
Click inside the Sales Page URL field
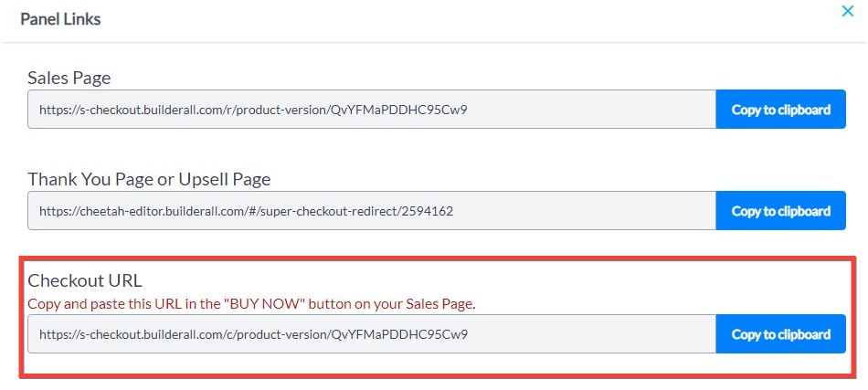click(372, 109)
